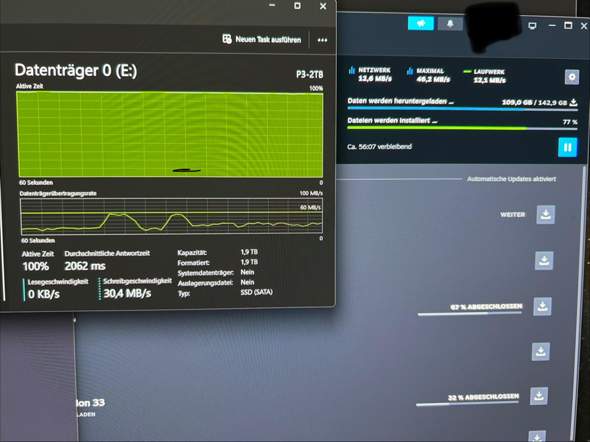Open the Steam notifications bell
The width and height of the screenshot is (590, 442).
(450, 24)
